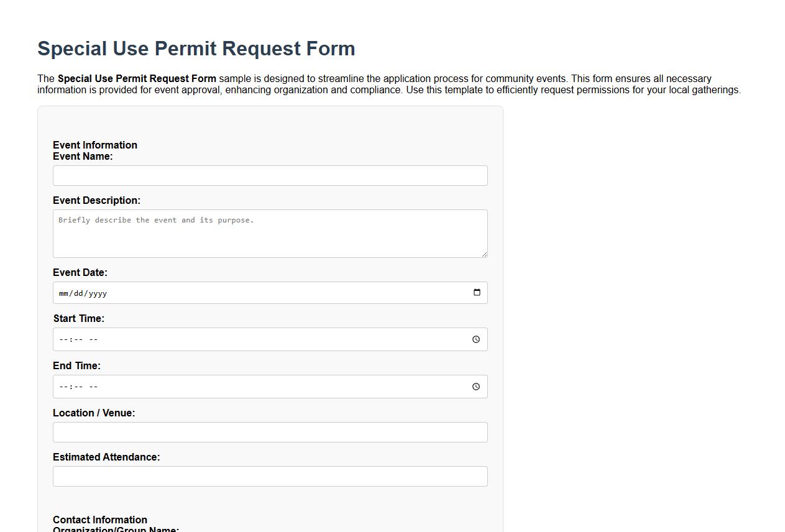Select the Estimated Attendance input field

click(x=270, y=476)
